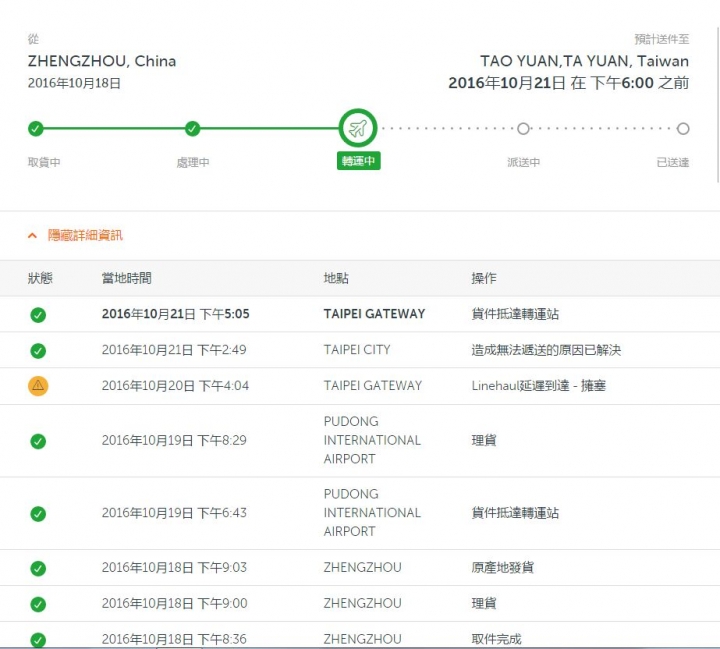Screen dimensions: 720x649
Task: Click the orange warning icon for Linehaul delay row
Action: coord(38,386)
